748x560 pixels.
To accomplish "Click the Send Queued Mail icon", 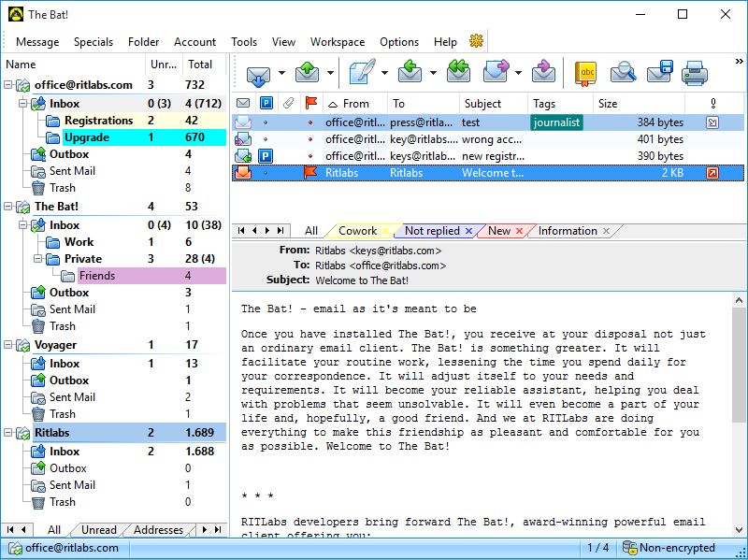I will click(x=308, y=72).
